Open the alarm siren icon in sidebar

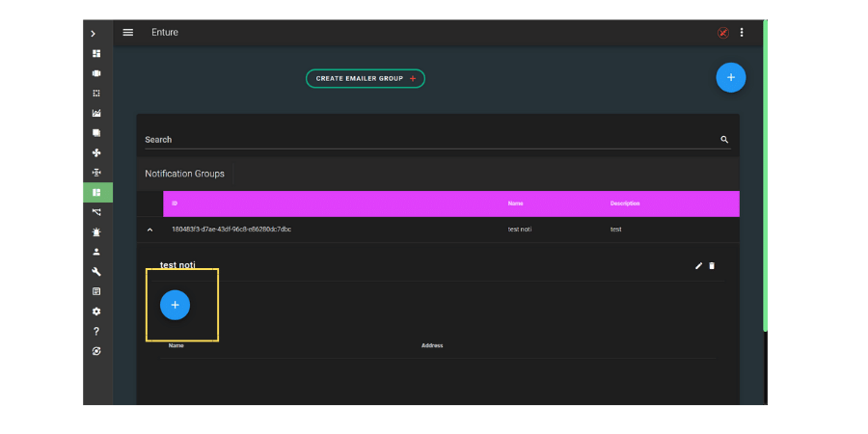pyautogui.click(x=96, y=232)
